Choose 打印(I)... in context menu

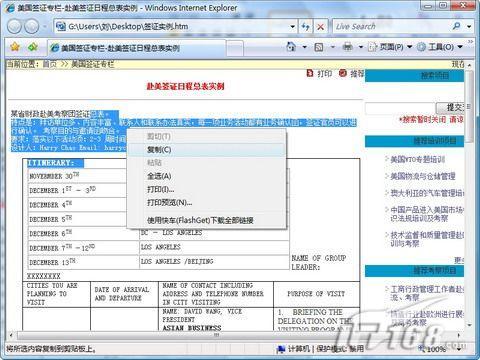(x=206, y=189)
